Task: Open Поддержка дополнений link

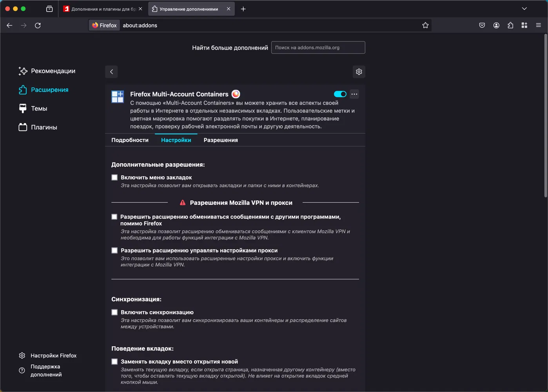Action: 46,370
